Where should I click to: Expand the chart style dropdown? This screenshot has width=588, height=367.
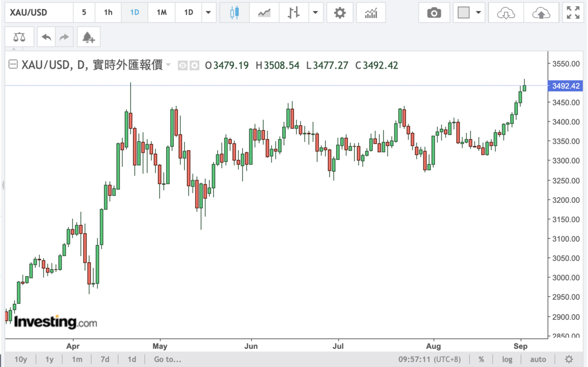316,13
